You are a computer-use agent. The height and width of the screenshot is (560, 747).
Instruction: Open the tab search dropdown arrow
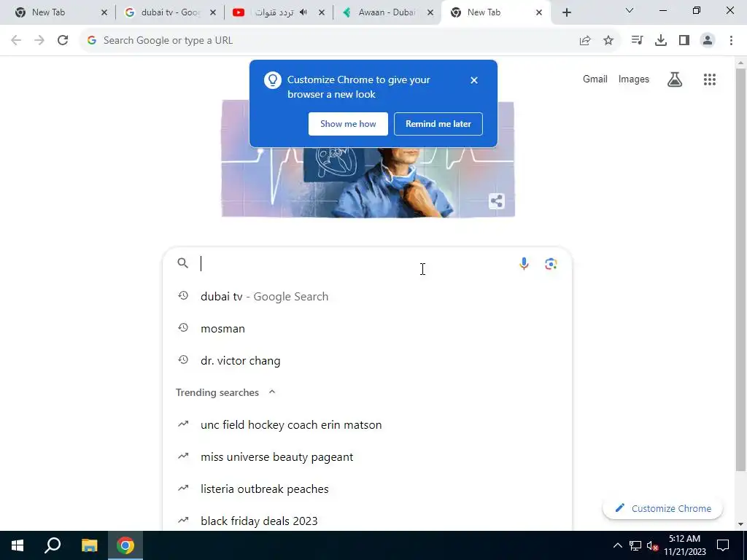click(x=630, y=10)
